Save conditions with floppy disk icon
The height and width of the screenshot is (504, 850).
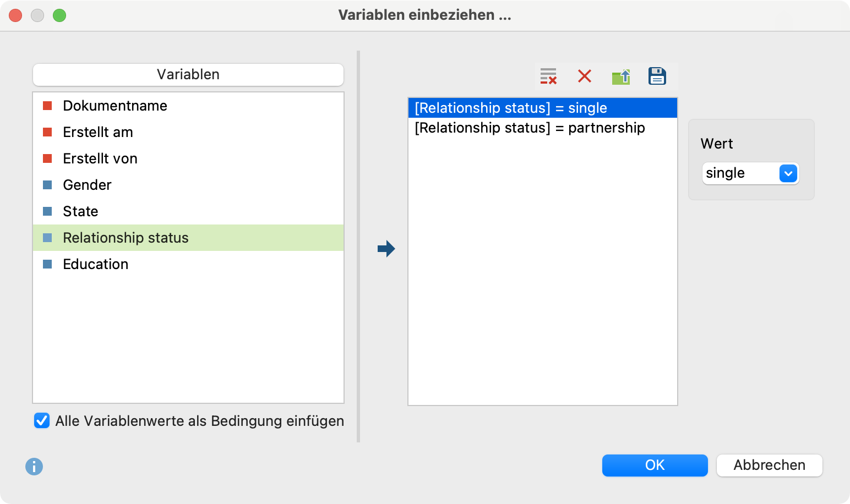pyautogui.click(x=657, y=76)
